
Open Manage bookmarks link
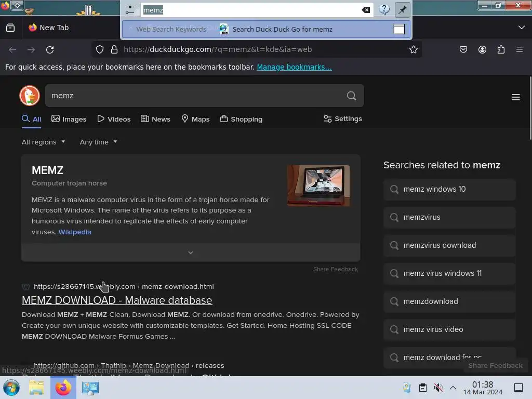click(294, 67)
